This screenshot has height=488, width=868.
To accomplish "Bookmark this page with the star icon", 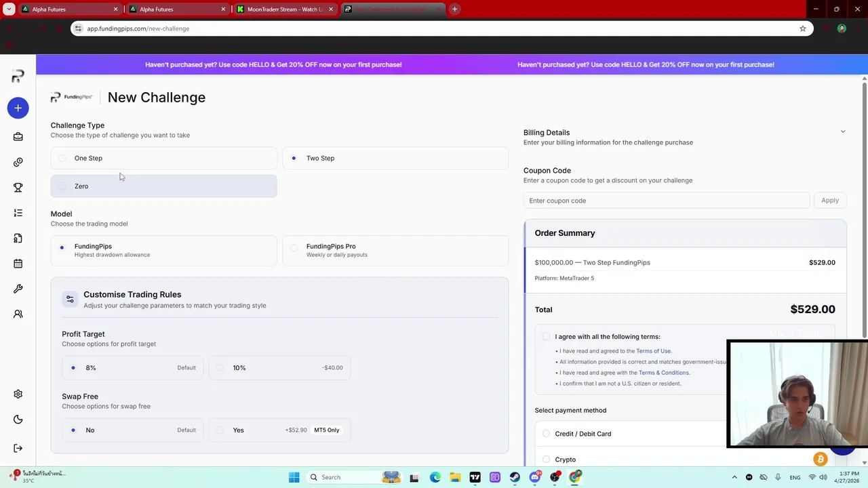I will click(803, 28).
